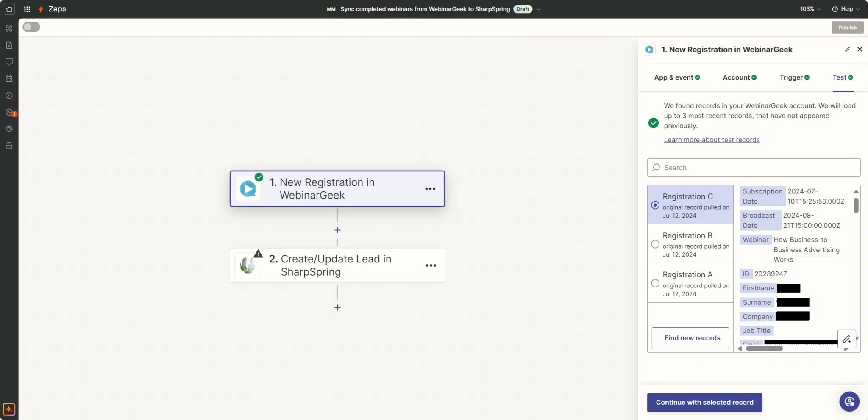Click the zap title text in top bar
The image size is (868, 420).
(x=425, y=9)
